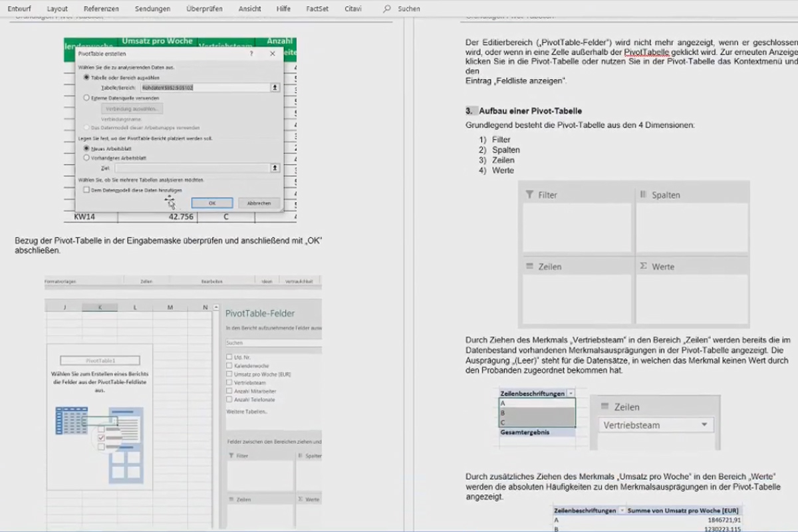Click the Ziel input field in dialog
Image resolution: width=798 pixels, height=532 pixels.
192,168
